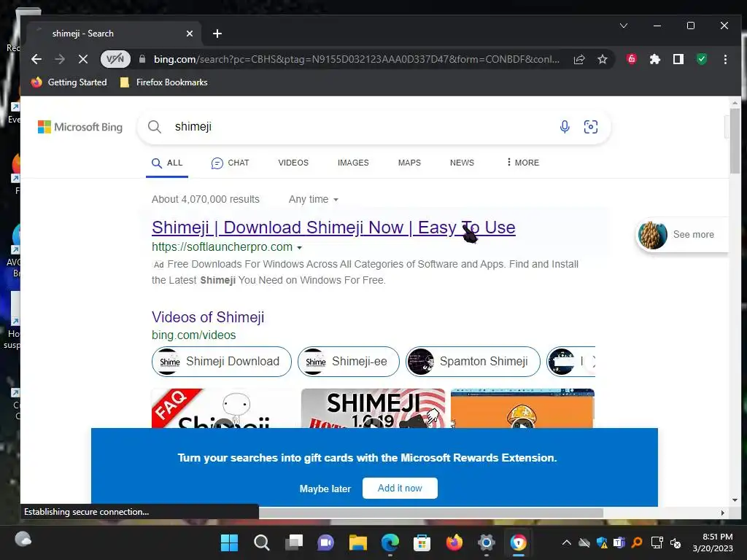Open the red lock extension
Viewport: 747px width, 560px height.
tap(631, 59)
